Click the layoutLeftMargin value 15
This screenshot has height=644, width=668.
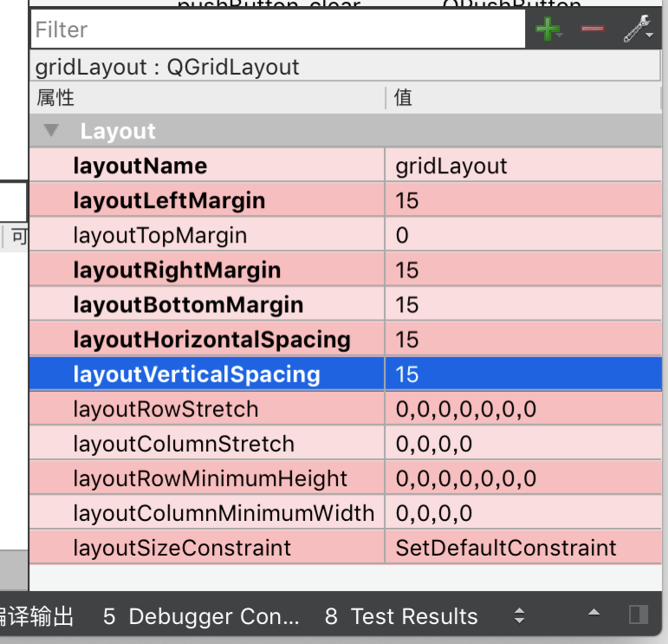coord(523,200)
